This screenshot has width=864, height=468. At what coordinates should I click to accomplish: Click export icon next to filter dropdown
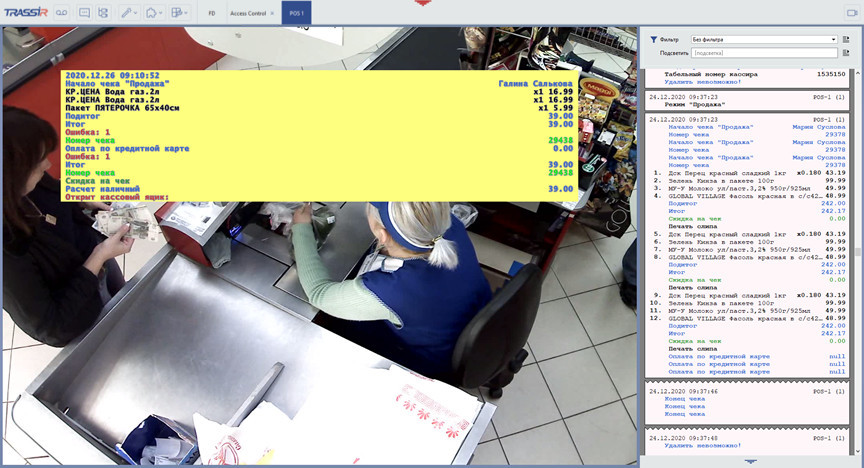click(845, 39)
